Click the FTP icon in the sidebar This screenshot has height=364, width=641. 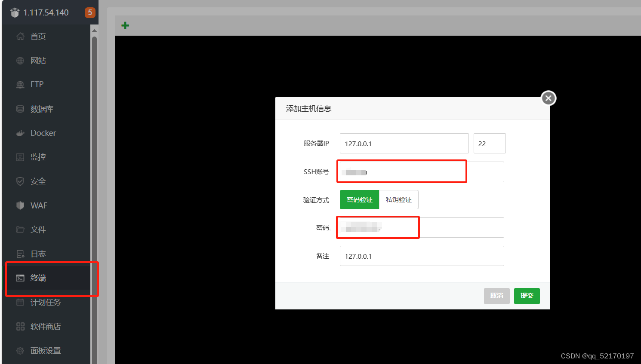point(20,85)
